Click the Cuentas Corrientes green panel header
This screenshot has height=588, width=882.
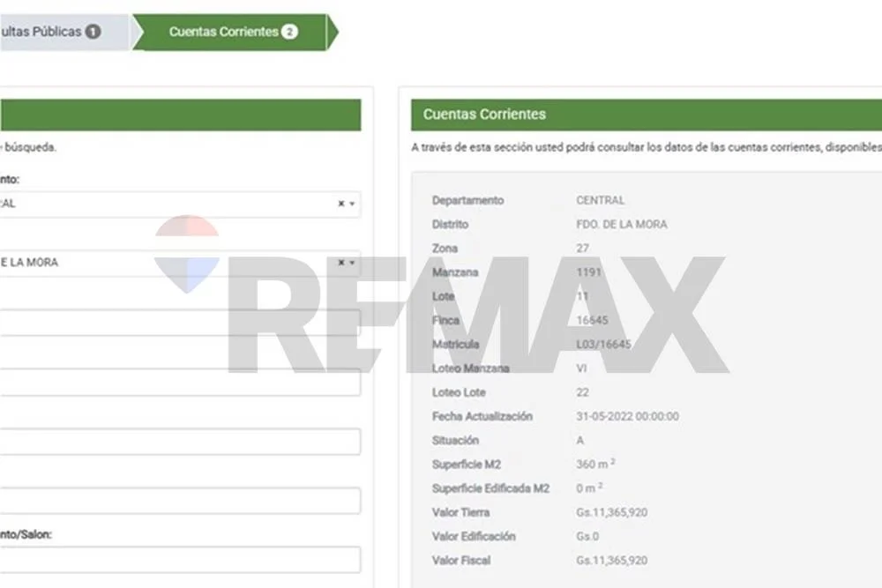tap(644, 115)
